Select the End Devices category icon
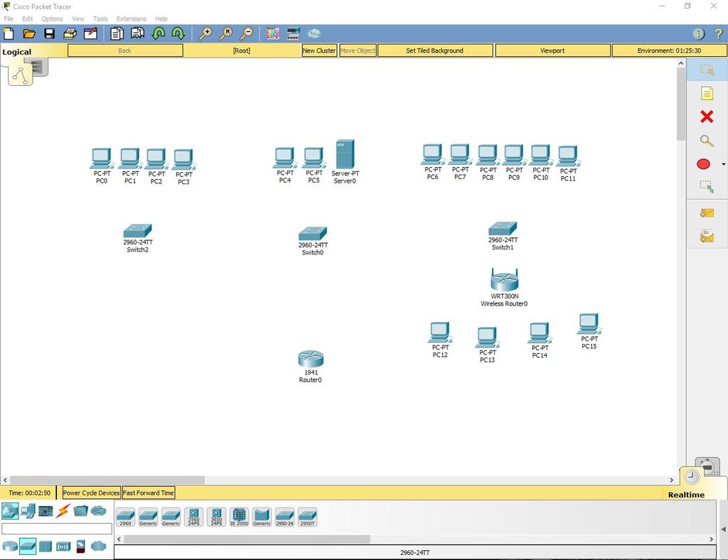The image size is (728, 560). [28, 511]
